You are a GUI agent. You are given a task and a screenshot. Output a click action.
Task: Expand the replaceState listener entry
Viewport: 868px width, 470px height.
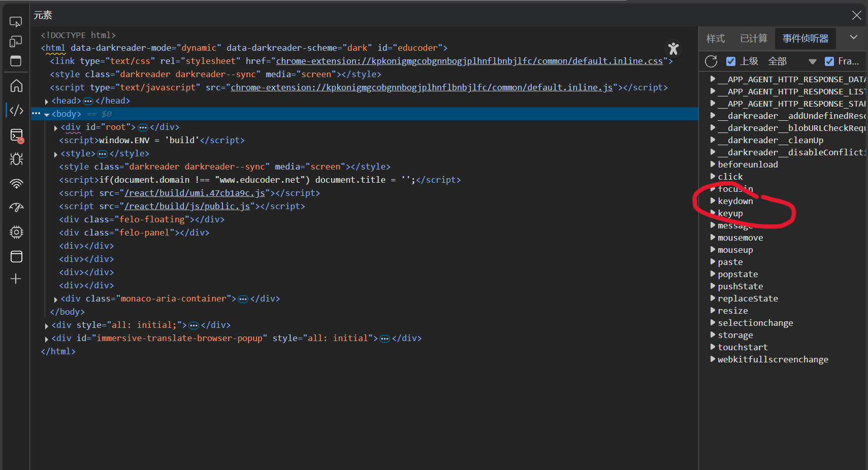(x=713, y=298)
